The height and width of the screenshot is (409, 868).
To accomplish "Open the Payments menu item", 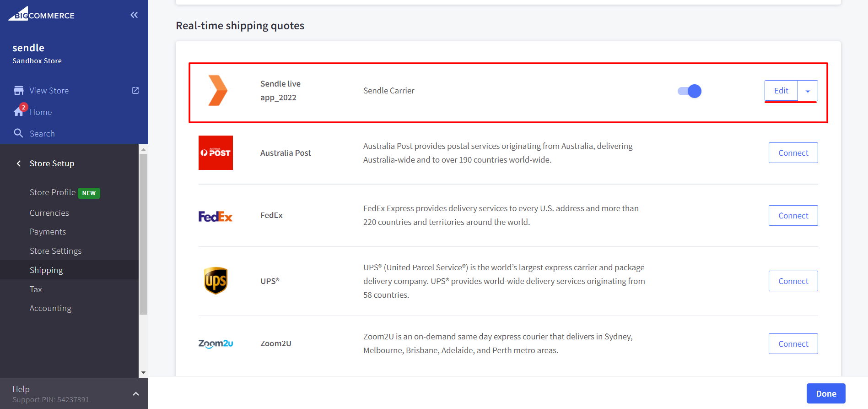I will click(48, 232).
